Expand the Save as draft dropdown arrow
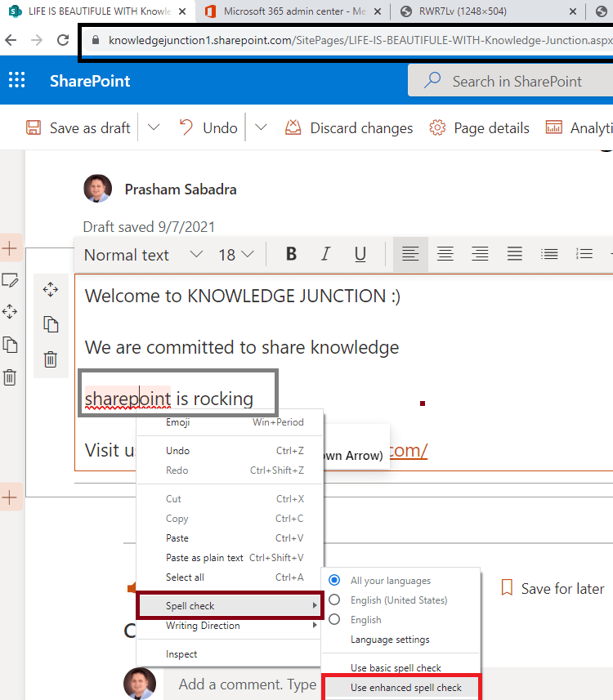This screenshot has width=613, height=700. [154, 127]
